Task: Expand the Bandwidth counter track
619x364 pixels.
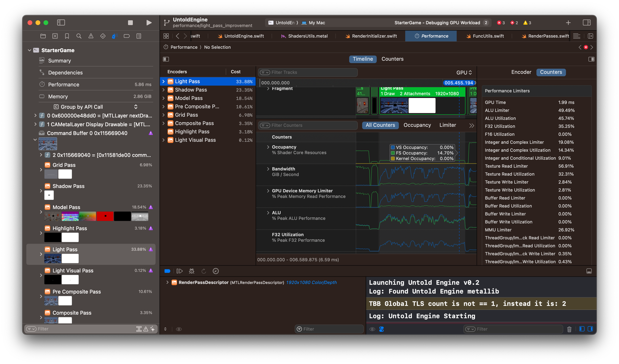Action: pyautogui.click(x=268, y=169)
